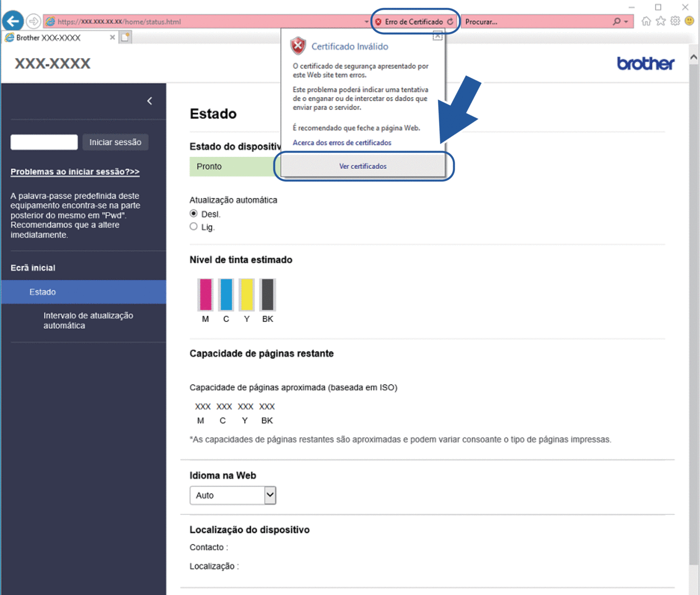Viewport: 700px width, 595px height.
Task: Select the Desl. radio button
Action: click(194, 214)
